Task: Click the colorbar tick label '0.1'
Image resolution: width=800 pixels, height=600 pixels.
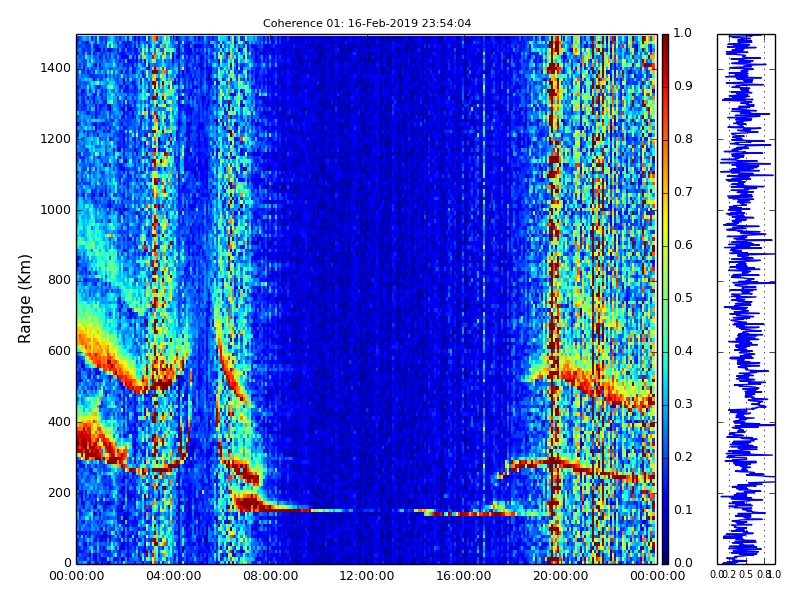Action: [x=683, y=510]
